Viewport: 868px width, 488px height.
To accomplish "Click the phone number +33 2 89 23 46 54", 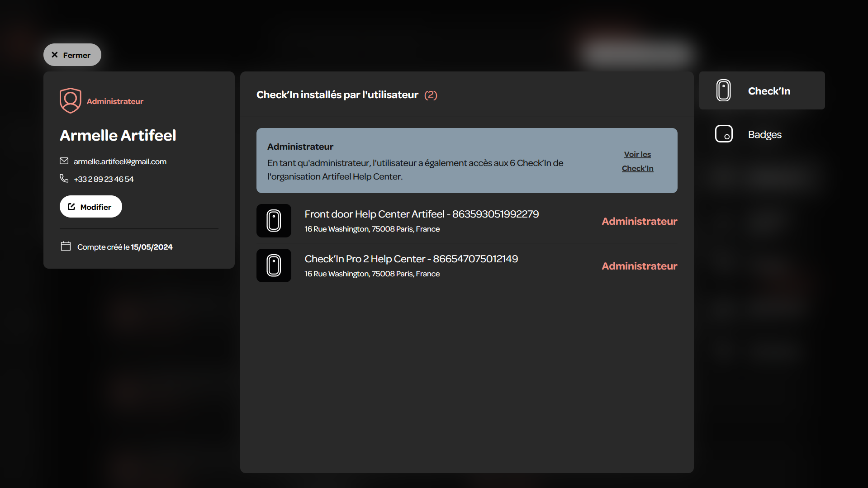I will 104,179.
